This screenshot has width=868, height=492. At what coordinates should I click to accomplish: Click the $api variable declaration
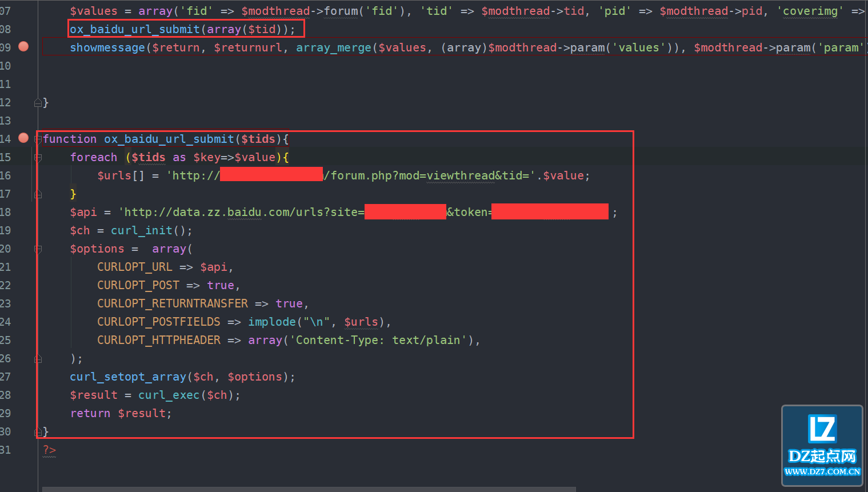point(83,212)
